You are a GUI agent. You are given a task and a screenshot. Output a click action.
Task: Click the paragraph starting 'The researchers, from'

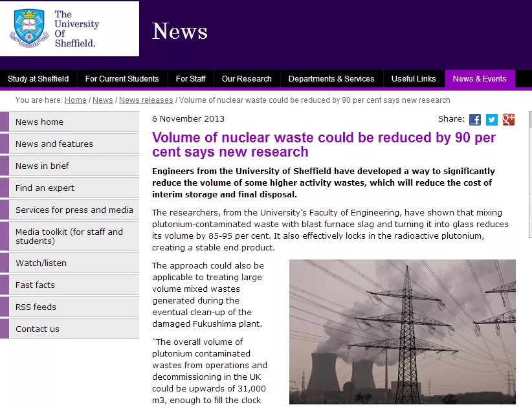330,230
